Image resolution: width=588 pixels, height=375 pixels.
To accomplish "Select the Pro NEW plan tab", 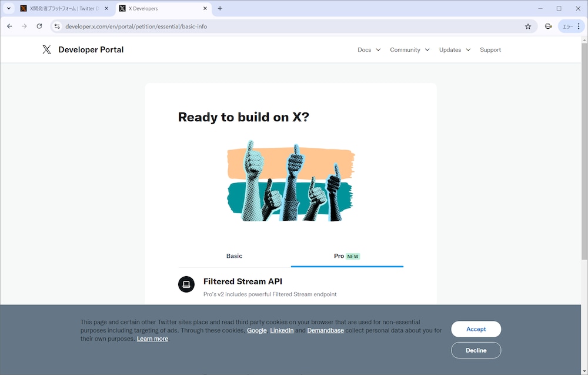I will pyautogui.click(x=347, y=256).
